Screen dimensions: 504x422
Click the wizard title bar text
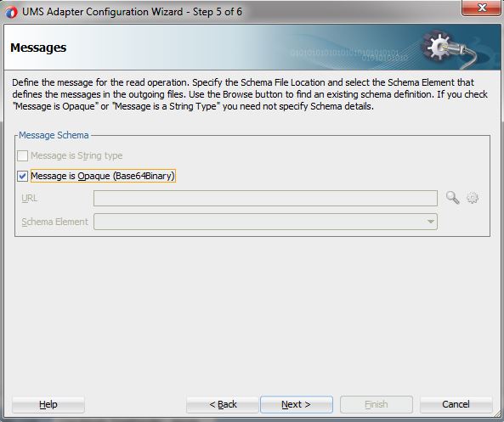[x=132, y=12]
